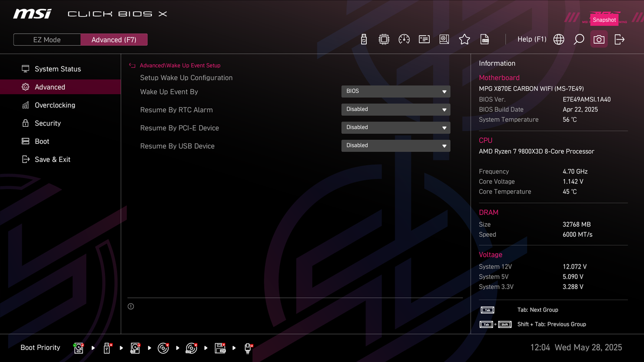Click the LOG file icon
This screenshot has height=362, width=644.
click(485, 39)
